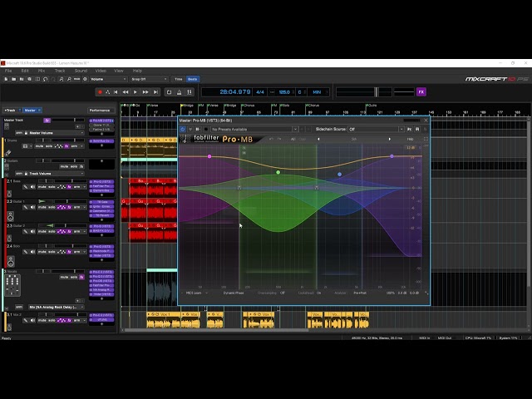Collapse the Guitars submix track
Viewport: 532px width, 399px height.
tap(7, 175)
